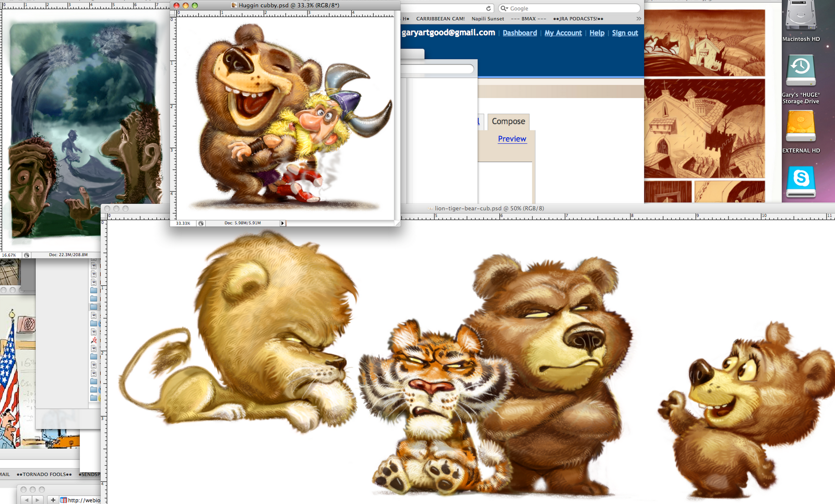Image resolution: width=835 pixels, height=504 pixels.
Task: Click the site favicon in address bar
Action: [x=63, y=500]
